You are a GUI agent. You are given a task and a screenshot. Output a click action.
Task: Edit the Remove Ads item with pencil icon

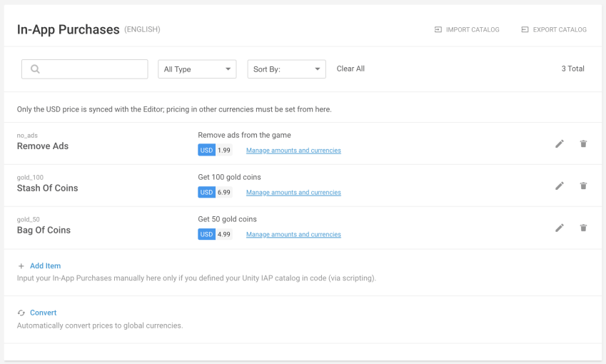click(560, 143)
